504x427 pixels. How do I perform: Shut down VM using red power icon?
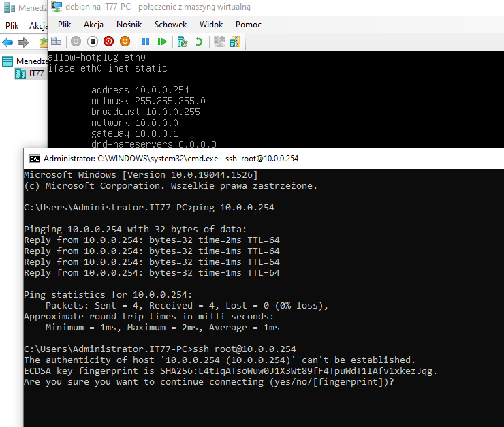pos(109,42)
